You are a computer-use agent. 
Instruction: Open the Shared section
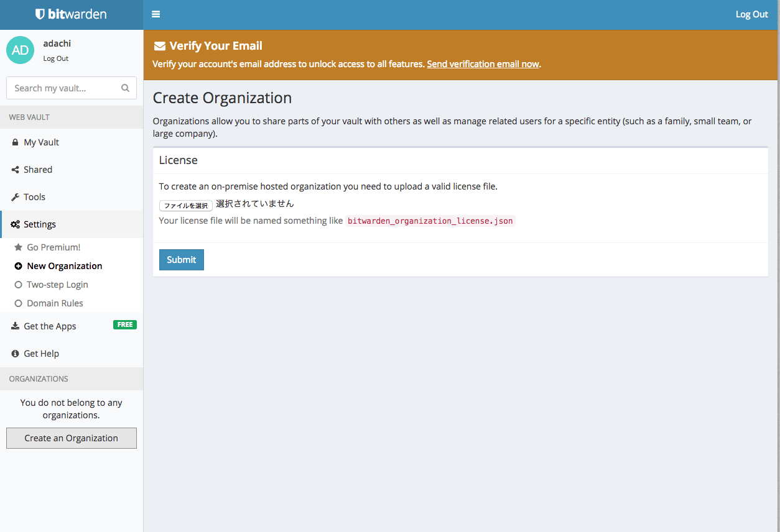[38, 170]
